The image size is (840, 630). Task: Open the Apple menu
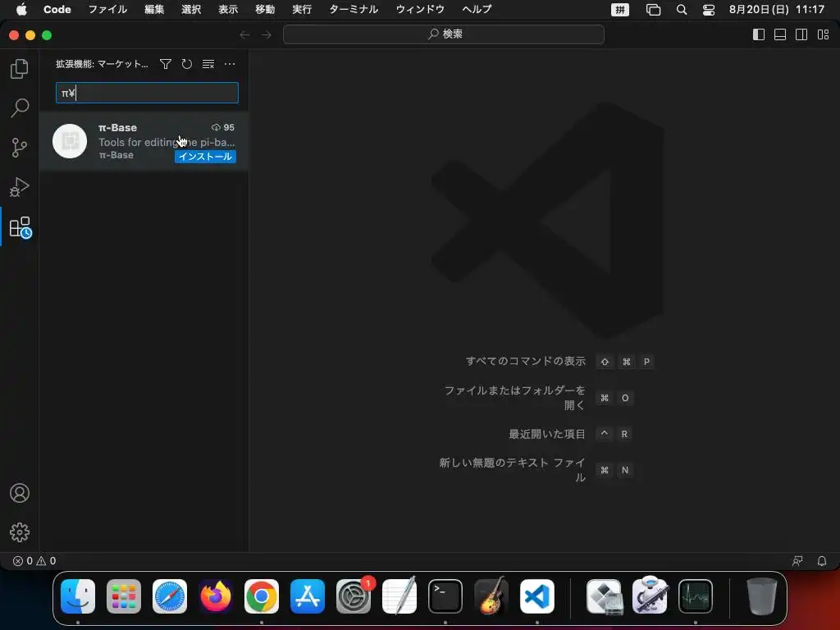[21, 9]
